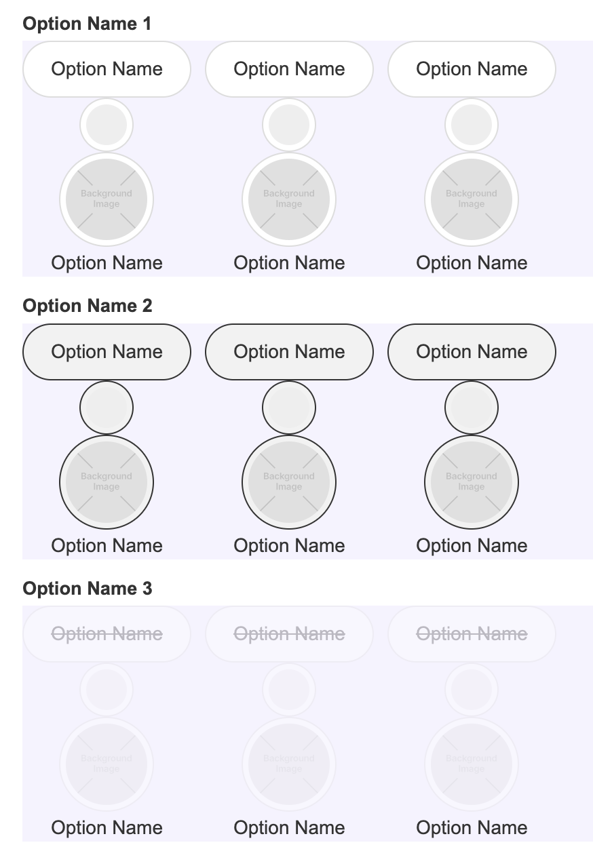Image resolution: width=593 pixels, height=868 pixels.
Task: Select first Option Name pill under Option Name 1
Action: pyautogui.click(x=107, y=69)
